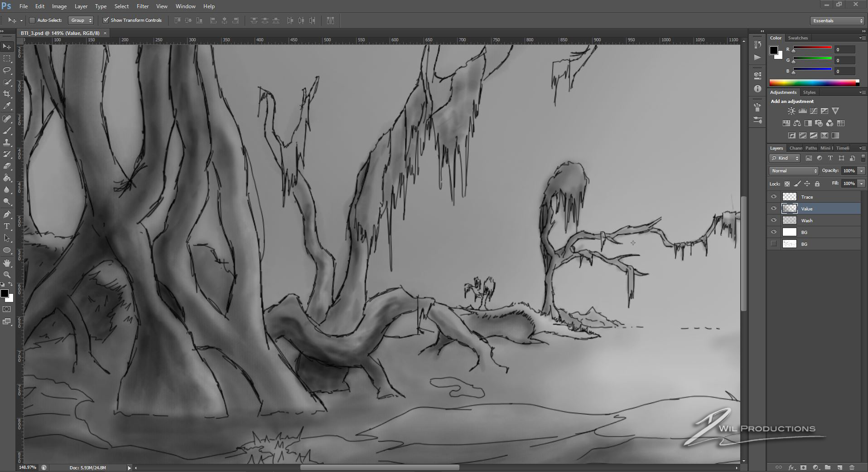The image size is (868, 472).
Task: Click the red R color slider
Action: pyautogui.click(x=812, y=48)
